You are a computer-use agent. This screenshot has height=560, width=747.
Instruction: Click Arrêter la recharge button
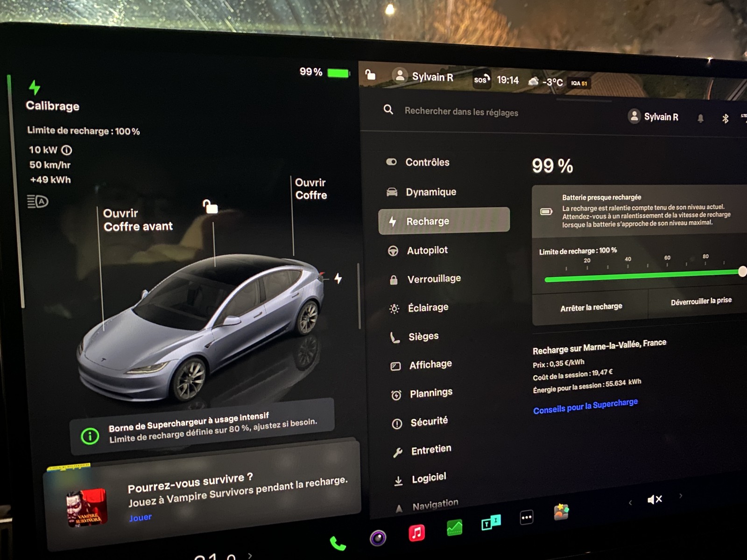click(591, 307)
